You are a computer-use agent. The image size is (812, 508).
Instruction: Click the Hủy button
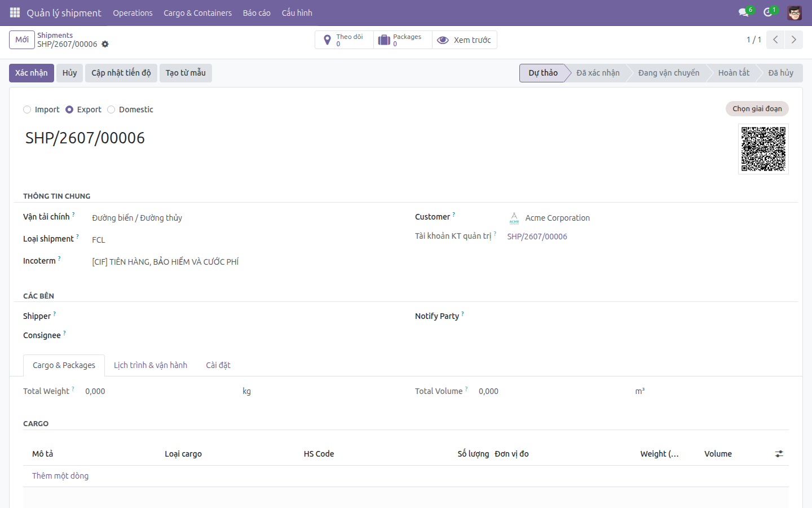coord(69,73)
